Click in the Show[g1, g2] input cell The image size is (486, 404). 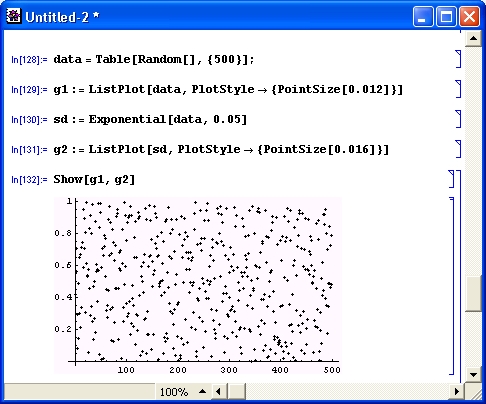(94, 179)
